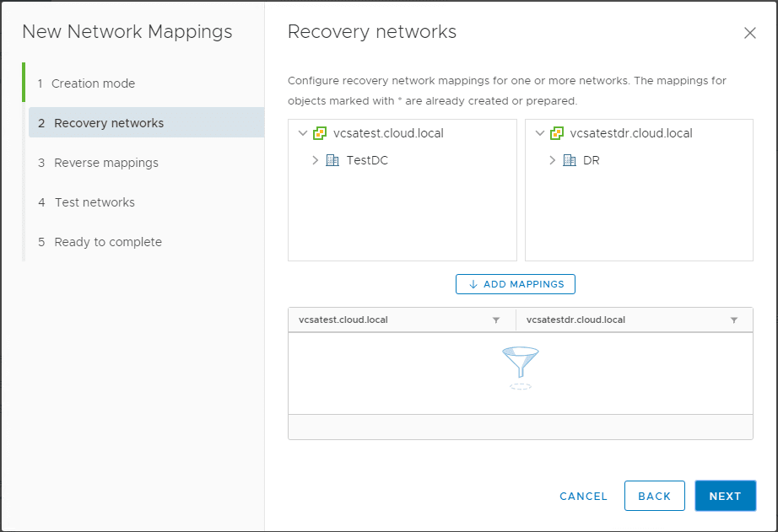Expand the TestDC datacenter node
Screen dimensions: 778x532
tap(316, 160)
